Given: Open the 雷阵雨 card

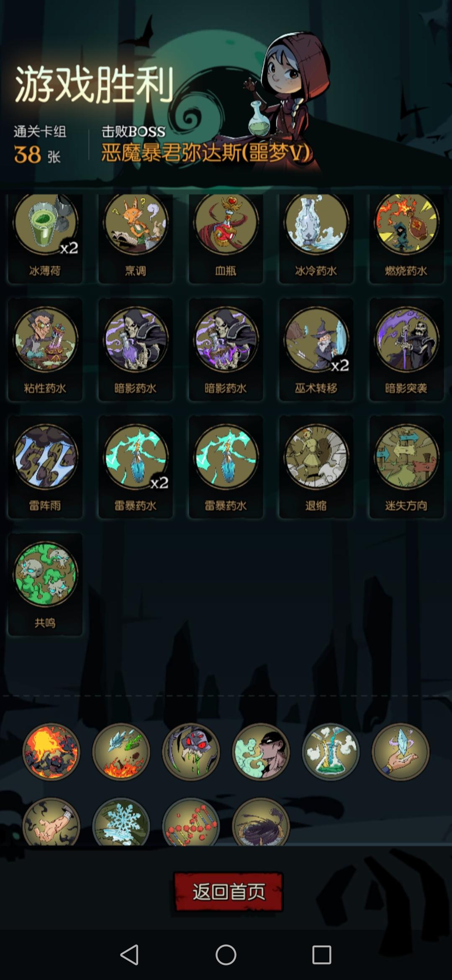Looking at the screenshot, I should pos(45,467).
